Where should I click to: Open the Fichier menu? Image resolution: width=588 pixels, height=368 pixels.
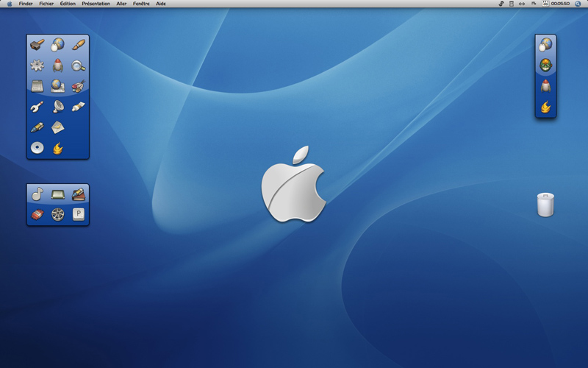[x=46, y=4]
